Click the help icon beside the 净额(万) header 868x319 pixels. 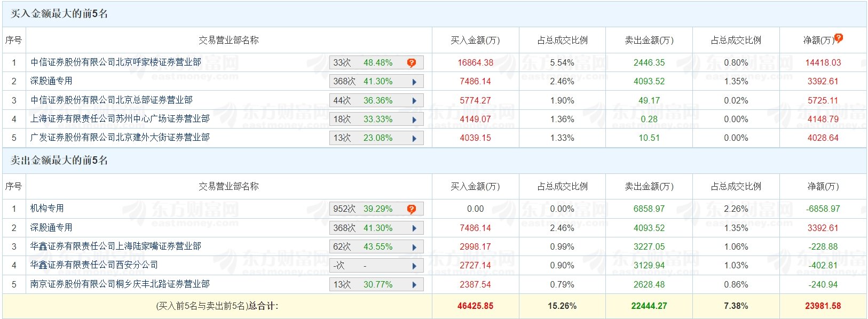[x=839, y=38]
